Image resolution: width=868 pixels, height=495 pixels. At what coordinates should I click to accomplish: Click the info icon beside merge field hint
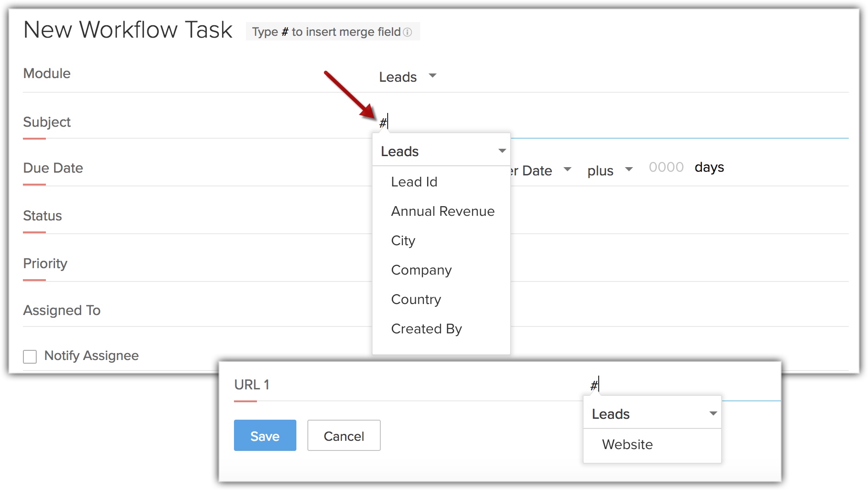tap(407, 32)
